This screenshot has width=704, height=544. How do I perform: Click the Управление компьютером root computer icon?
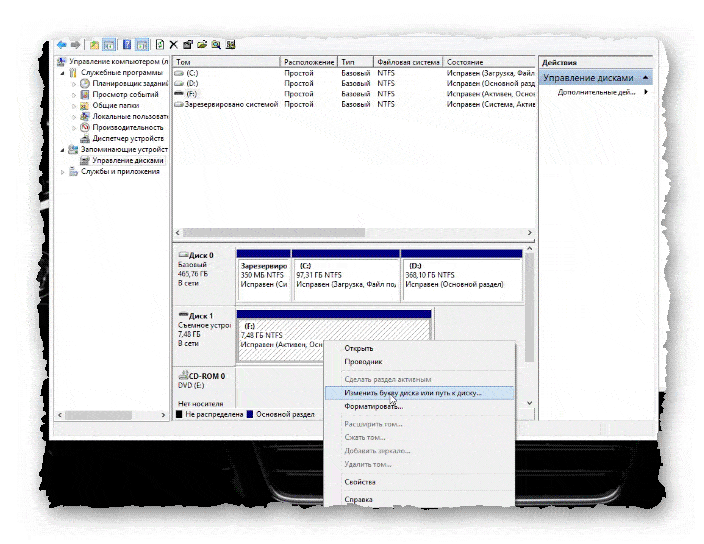(62, 61)
